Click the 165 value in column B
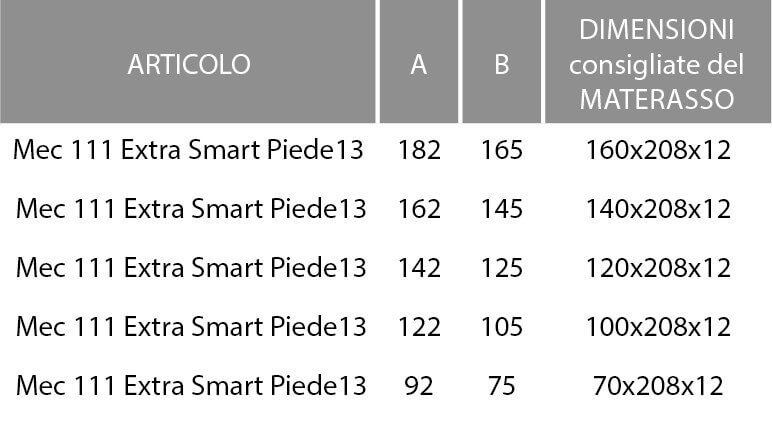Screen dimensions: 772x421 (x=501, y=150)
